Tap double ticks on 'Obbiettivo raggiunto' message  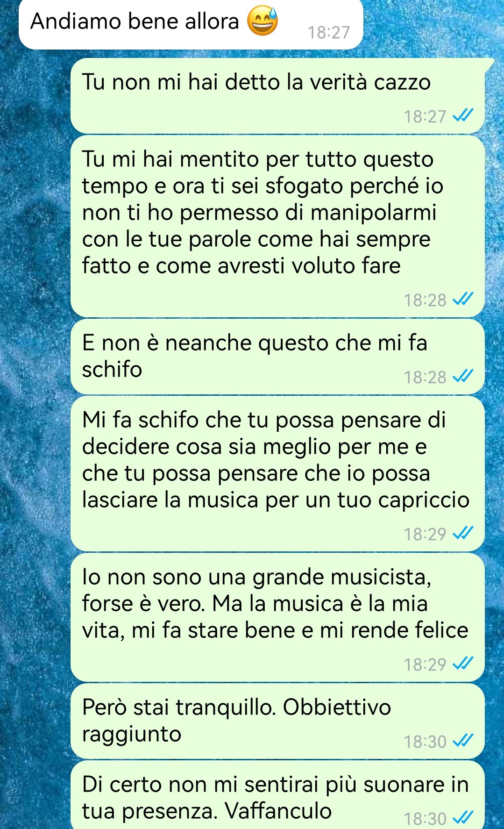point(463,741)
